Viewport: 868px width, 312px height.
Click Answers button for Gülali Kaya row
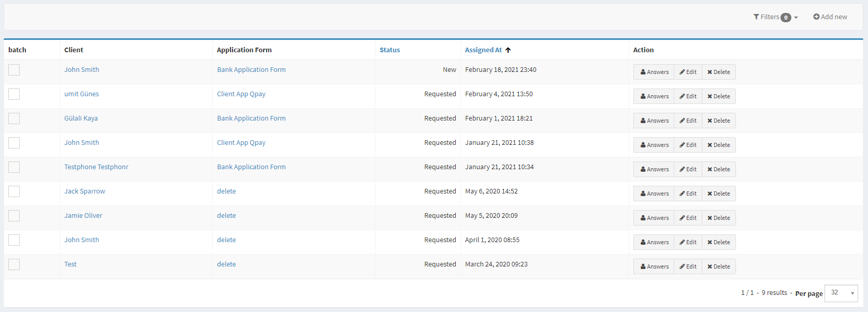654,121
